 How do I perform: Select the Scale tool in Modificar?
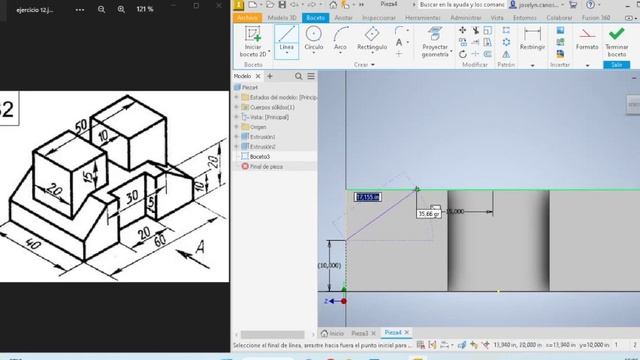coord(488,30)
